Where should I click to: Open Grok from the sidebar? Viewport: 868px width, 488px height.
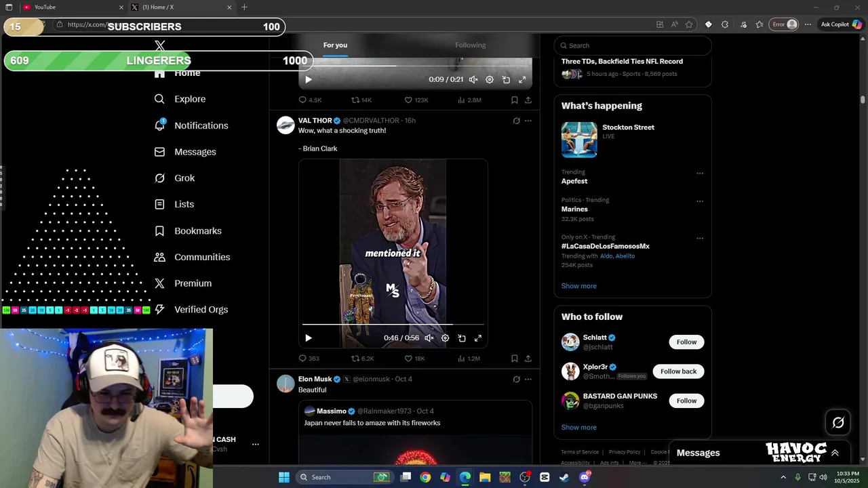pyautogui.click(x=174, y=178)
